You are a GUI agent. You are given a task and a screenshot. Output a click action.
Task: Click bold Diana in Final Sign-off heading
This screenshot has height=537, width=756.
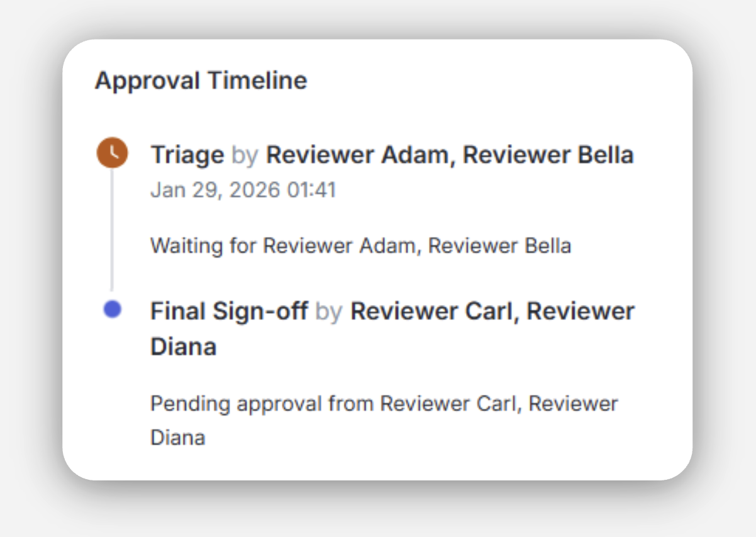(183, 346)
